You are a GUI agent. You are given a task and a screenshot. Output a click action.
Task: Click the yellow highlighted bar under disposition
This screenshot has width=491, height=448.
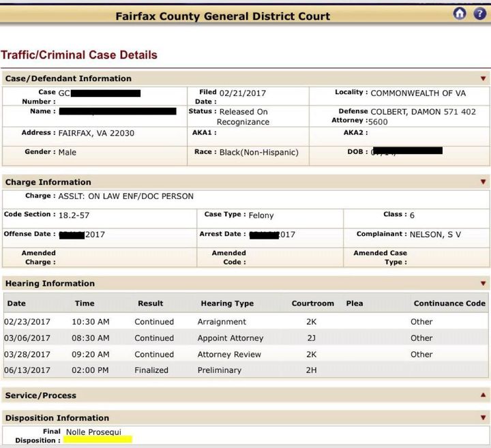(x=98, y=439)
